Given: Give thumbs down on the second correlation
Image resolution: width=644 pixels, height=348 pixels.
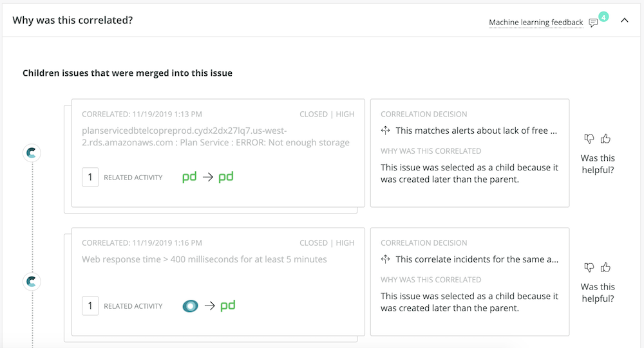Looking at the screenshot, I should (589, 268).
